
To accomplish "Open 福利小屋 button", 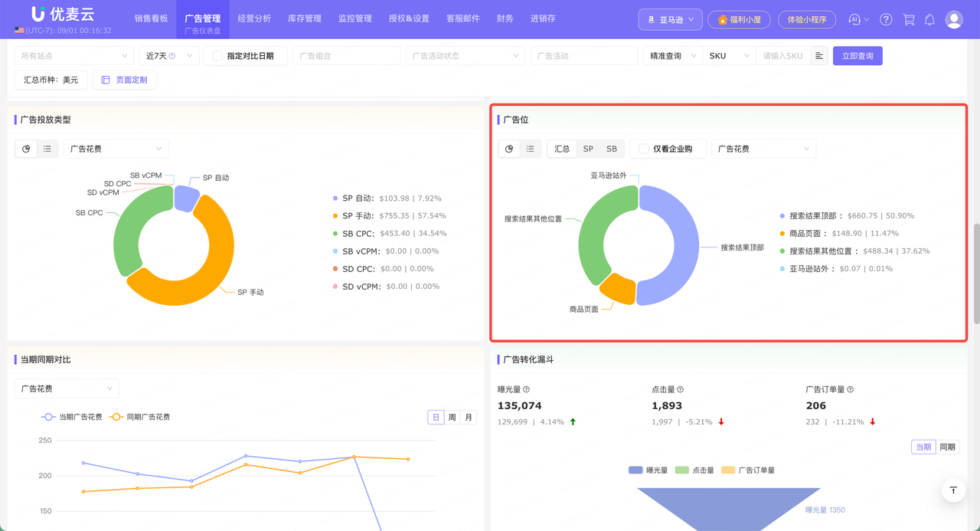I will tap(739, 20).
